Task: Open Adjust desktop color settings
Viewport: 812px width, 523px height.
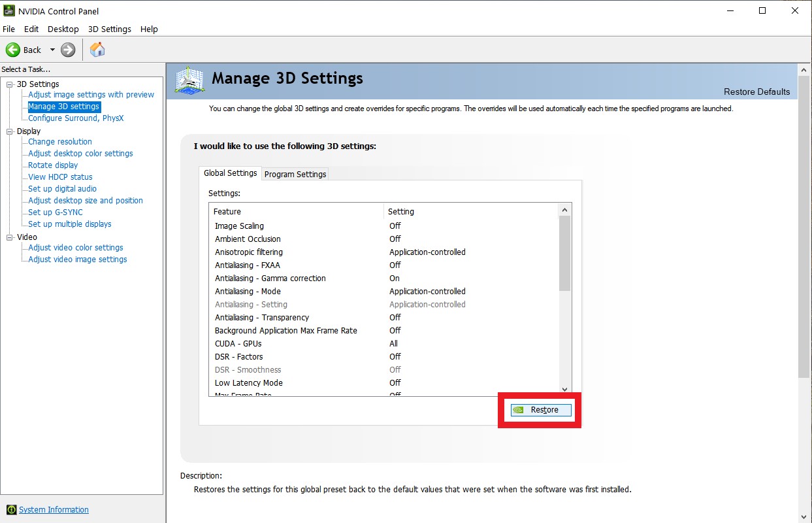Action: [x=80, y=154]
